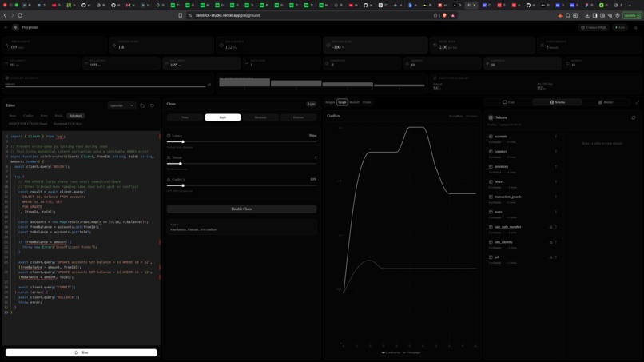Click the filter icon on the counters table row
644x362 pixels.
pyautogui.click(x=555, y=152)
